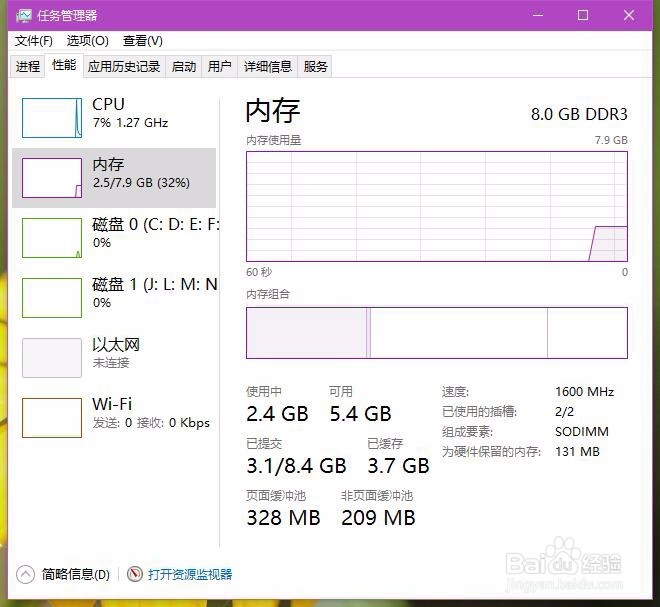Open the 文件(F) menu
Viewport: 660px width, 607px height.
click(34, 41)
